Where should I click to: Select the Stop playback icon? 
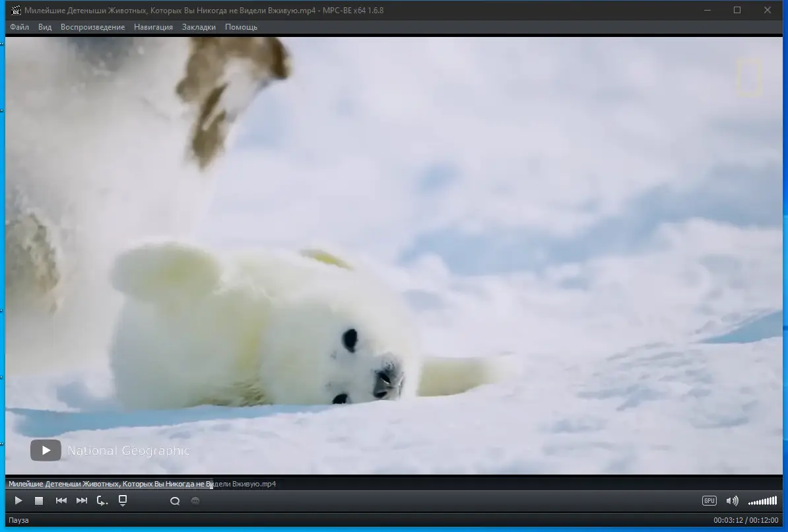(x=39, y=500)
